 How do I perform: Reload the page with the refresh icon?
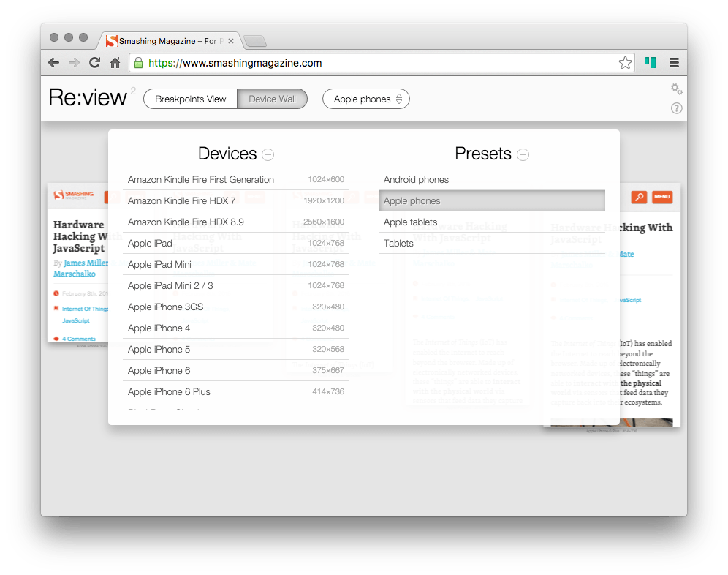(x=95, y=63)
